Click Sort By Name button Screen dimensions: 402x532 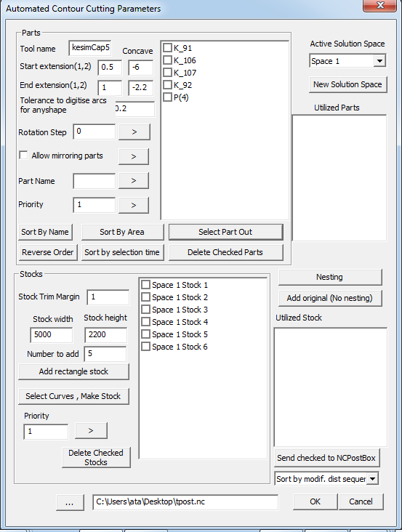click(x=45, y=232)
